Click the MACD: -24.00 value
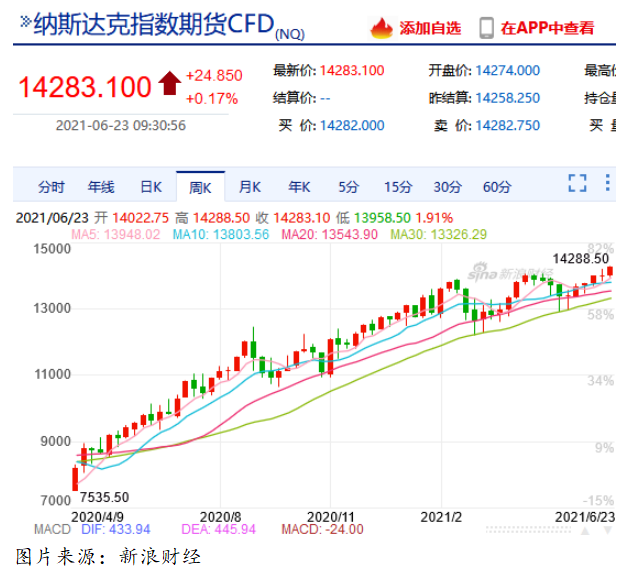Screen dimensions: 643x571 pyautogui.click(x=322, y=529)
